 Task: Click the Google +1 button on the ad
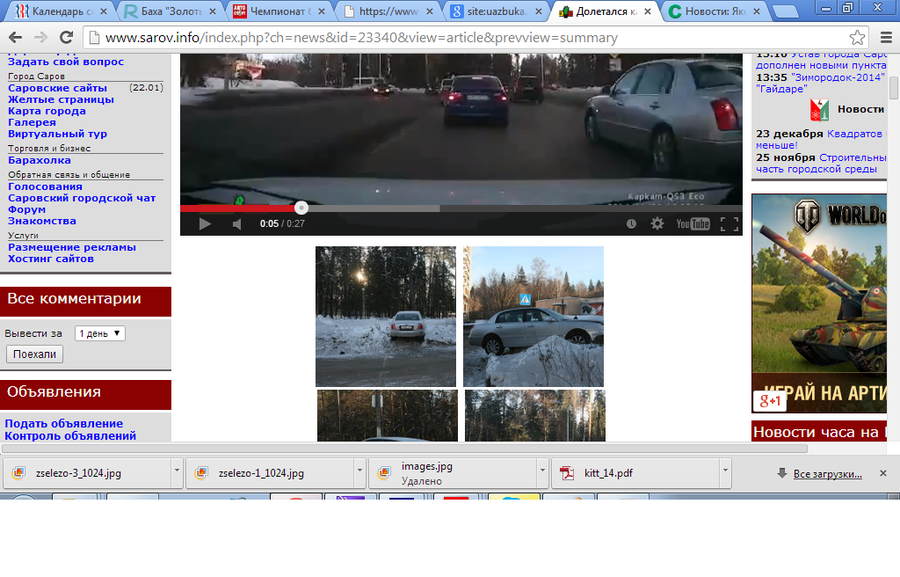(x=770, y=401)
